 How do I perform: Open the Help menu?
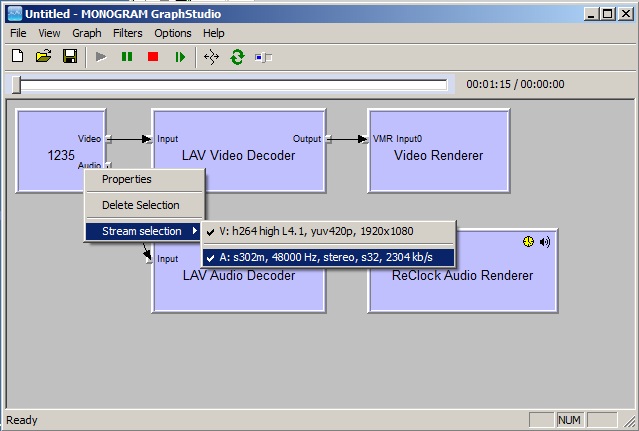(214, 33)
